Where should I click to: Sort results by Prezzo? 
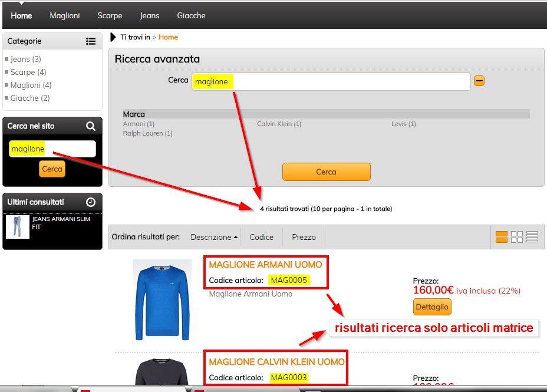pos(304,237)
